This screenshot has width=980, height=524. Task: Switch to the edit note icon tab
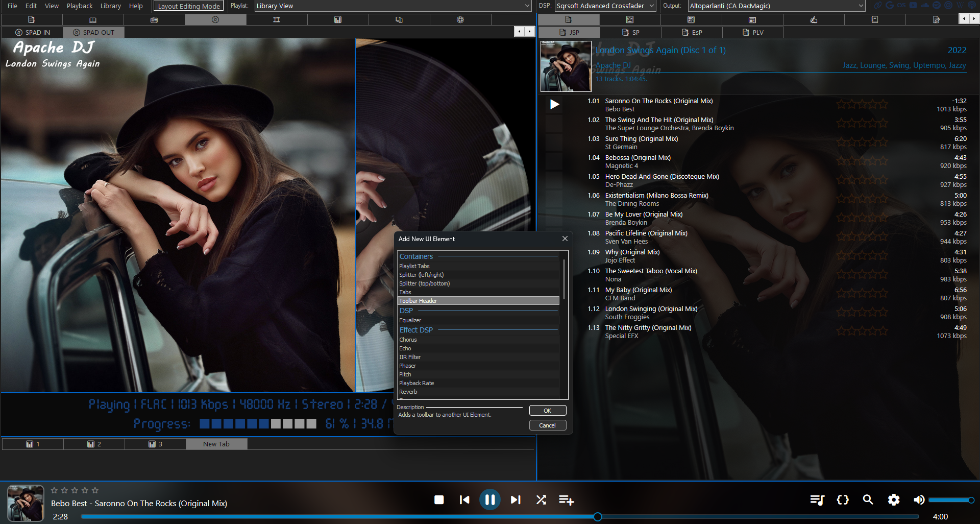(x=936, y=20)
